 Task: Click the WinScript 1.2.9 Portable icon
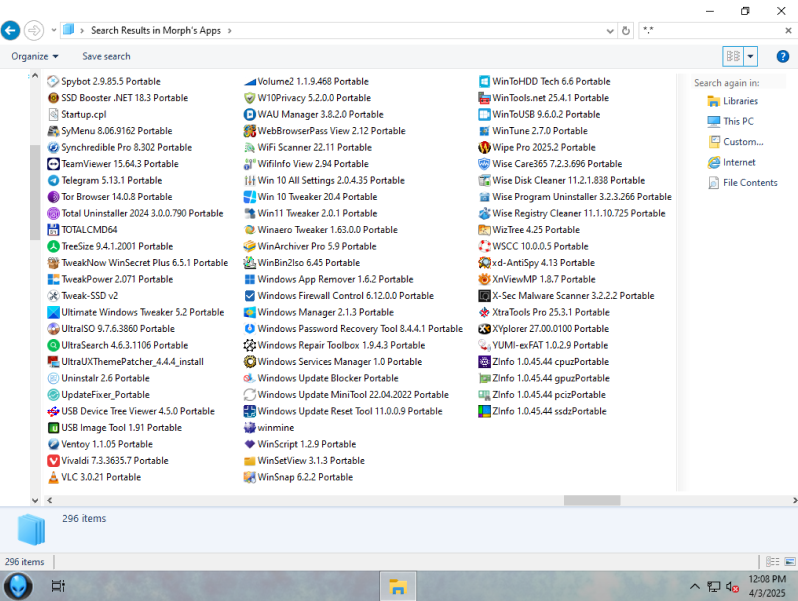tap(249, 444)
